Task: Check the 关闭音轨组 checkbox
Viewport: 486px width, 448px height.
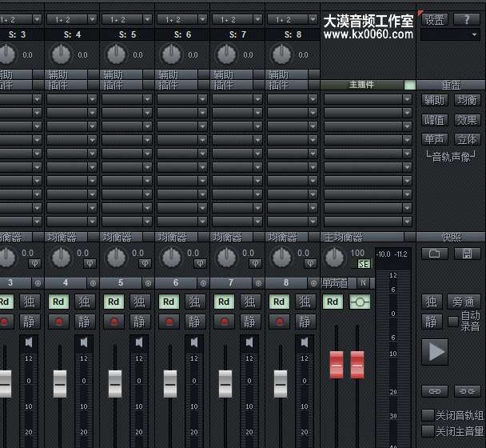Action: coord(428,415)
